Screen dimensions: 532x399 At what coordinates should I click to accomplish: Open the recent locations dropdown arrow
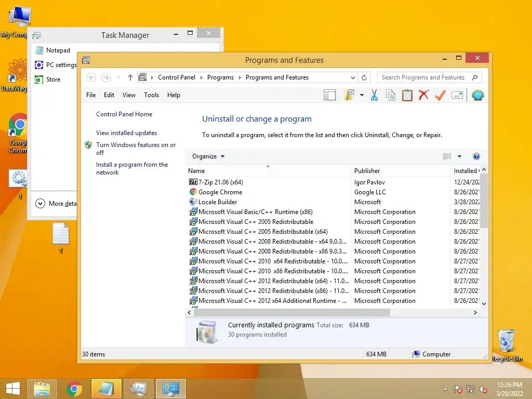click(118, 78)
